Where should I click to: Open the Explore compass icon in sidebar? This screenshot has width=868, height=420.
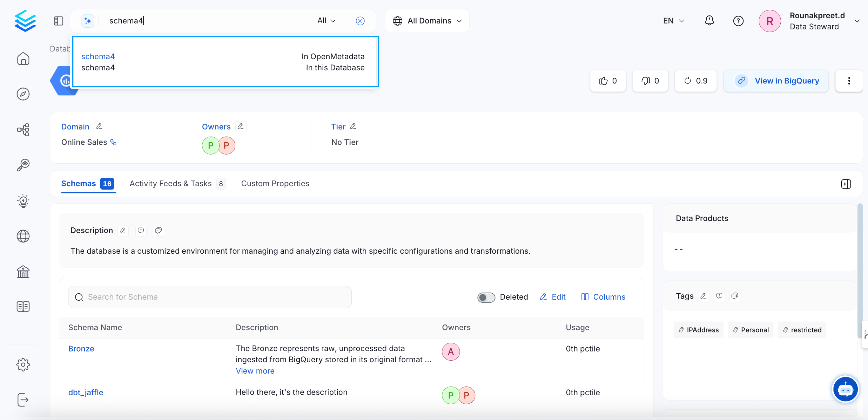coord(23,94)
